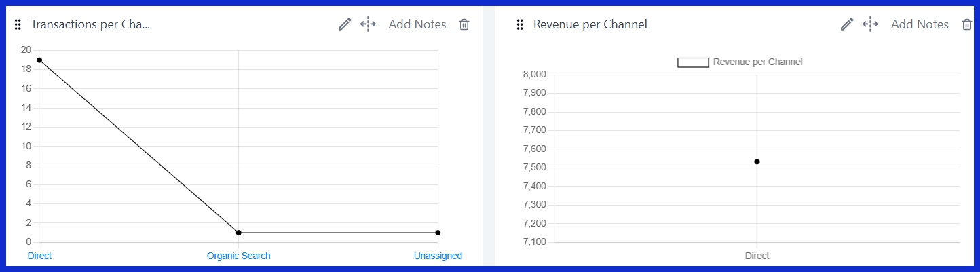Toggle the Revenue per Channel legend entry
Viewport: 980px width, 272px height.
click(757, 62)
